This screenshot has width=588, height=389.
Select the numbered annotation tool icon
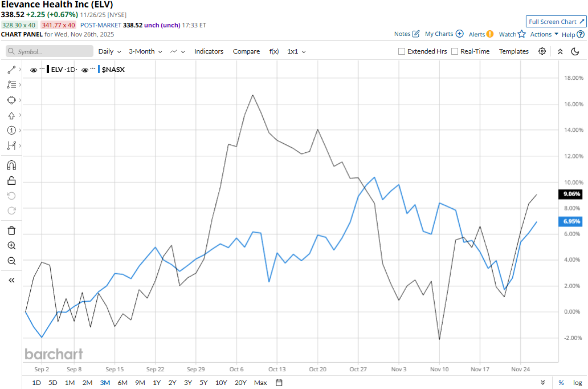[11, 130]
